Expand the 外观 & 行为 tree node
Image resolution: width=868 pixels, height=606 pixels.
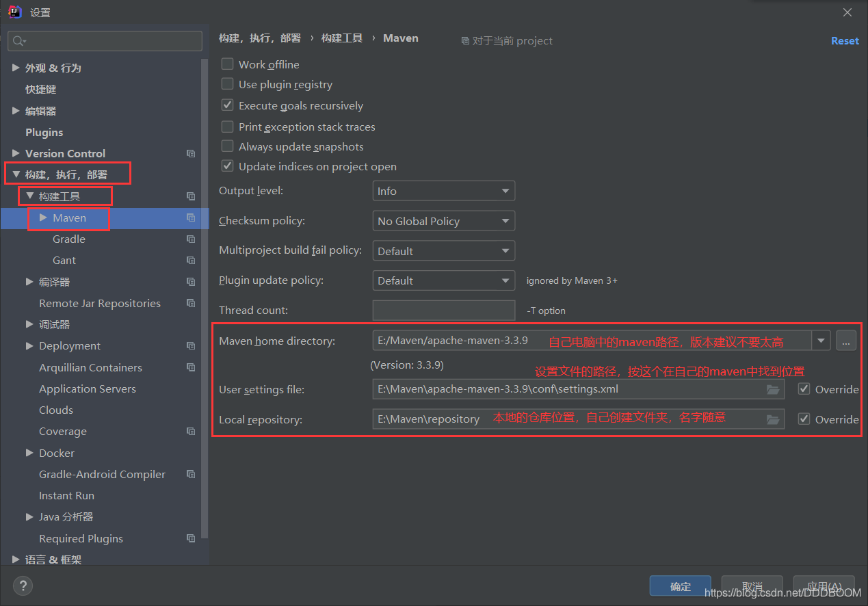(16, 68)
